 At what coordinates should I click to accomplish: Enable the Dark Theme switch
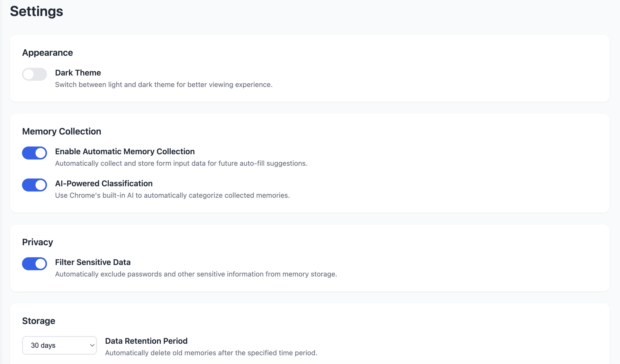coord(34,74)
